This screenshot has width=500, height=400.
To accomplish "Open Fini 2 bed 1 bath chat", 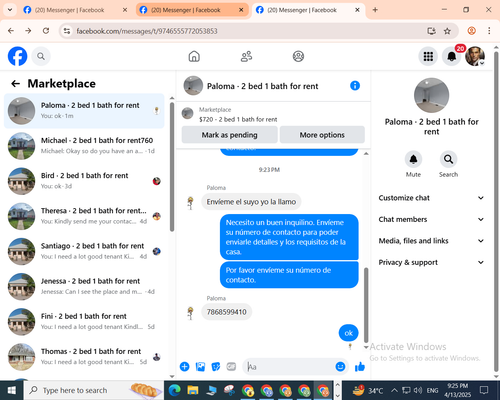I will tap(84, 321).
